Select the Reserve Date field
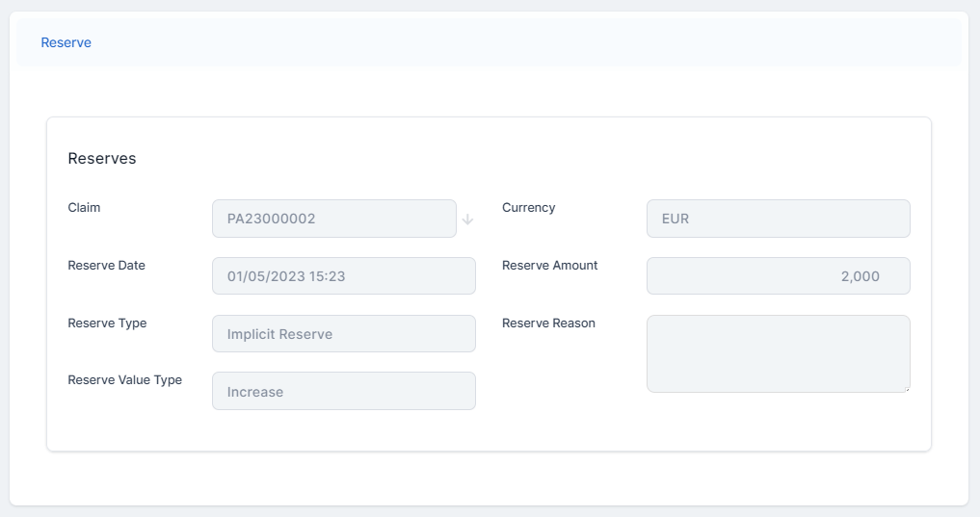The width and height of the screenshot is (980, 517). [x=343, y=276]
